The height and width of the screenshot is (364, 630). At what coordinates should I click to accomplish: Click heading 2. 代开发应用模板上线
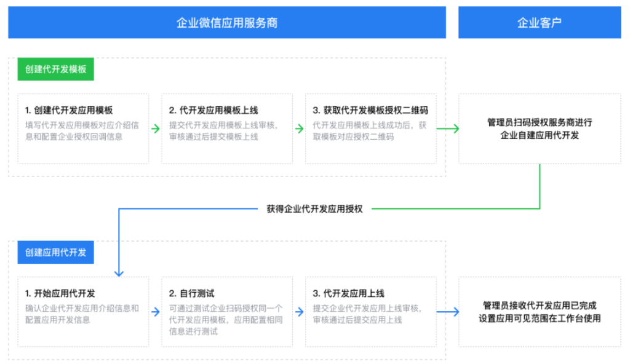(213, 110)
